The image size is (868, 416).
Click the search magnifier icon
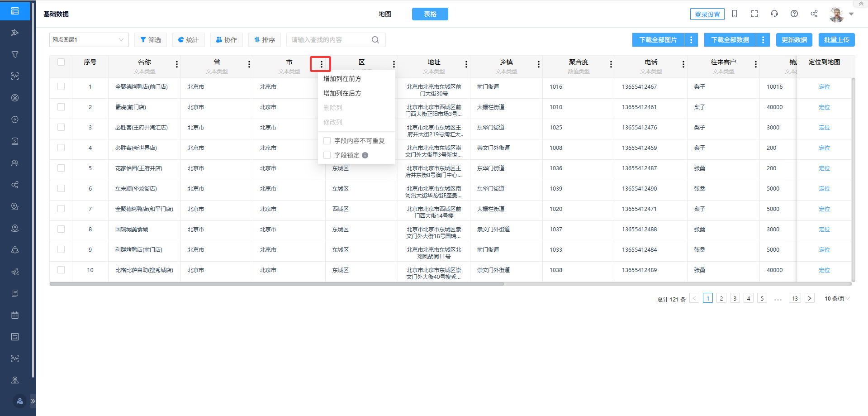coord(375,40)
